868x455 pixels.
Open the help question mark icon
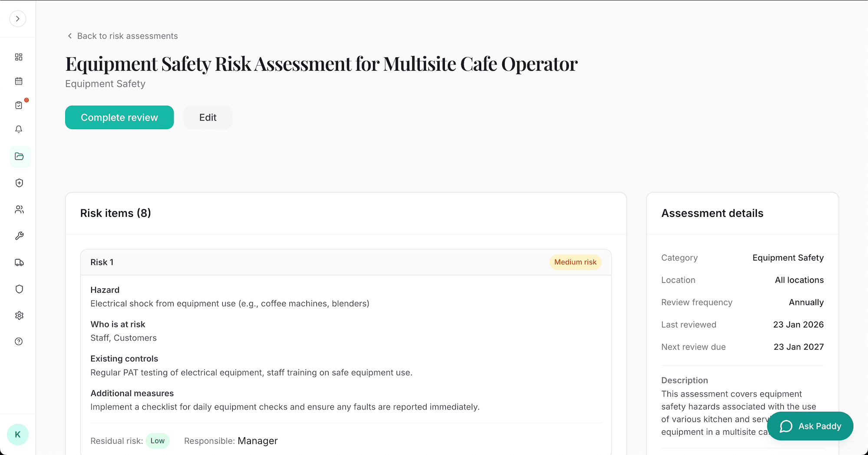click(x=19, y=341)
